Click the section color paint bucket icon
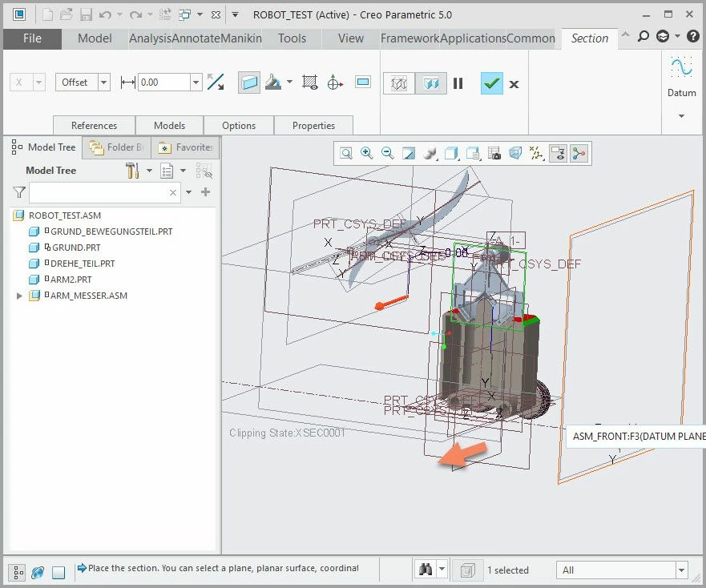The width and height of the screenshot is (706, 588). coord(273,83)
